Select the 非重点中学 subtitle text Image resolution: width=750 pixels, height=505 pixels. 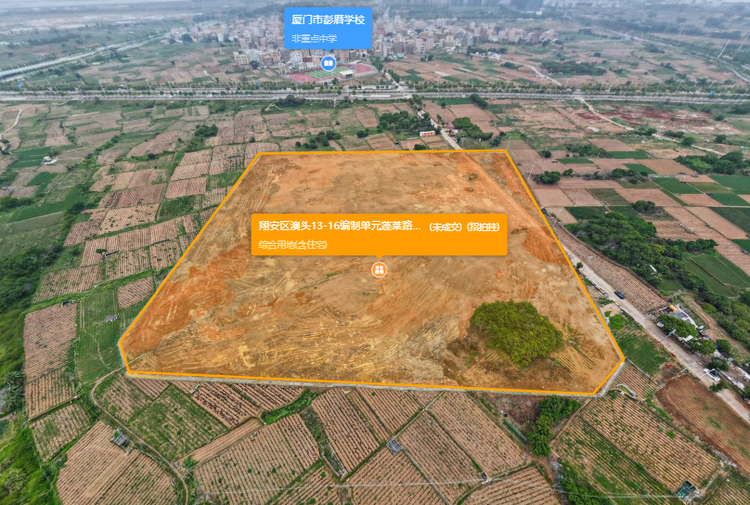[x=315, y=38]
